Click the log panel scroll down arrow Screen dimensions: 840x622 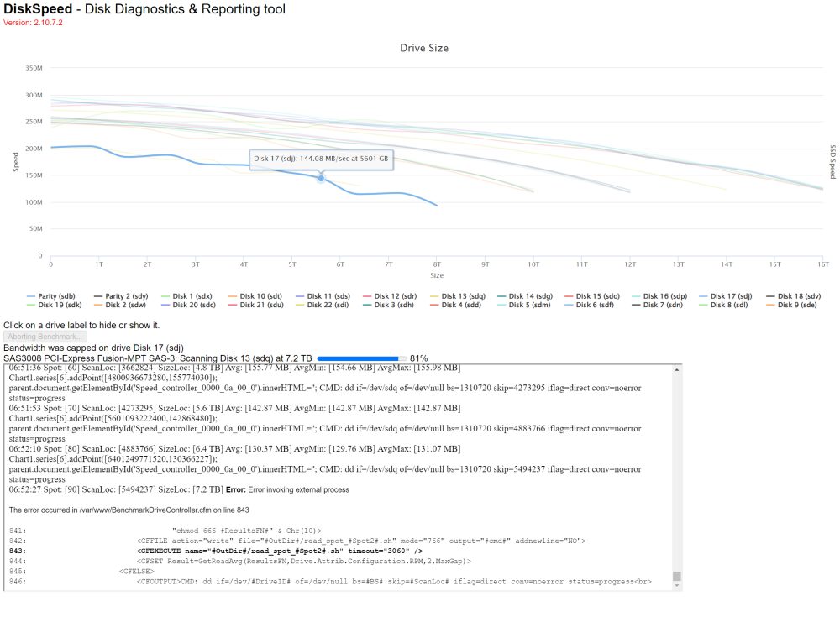click(676, 586)
